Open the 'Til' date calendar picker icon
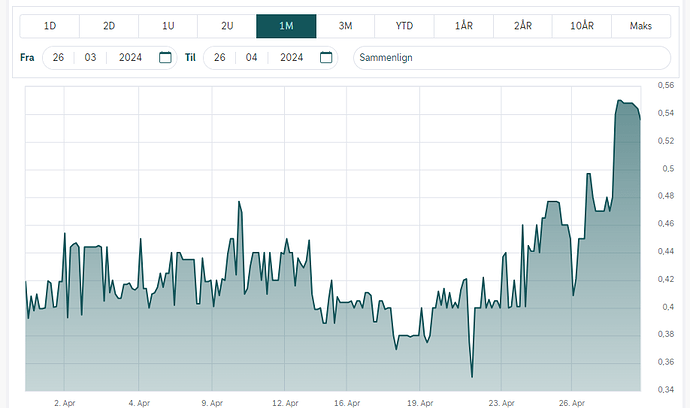This screenshot has height=408, width=690. coord(327,58)
